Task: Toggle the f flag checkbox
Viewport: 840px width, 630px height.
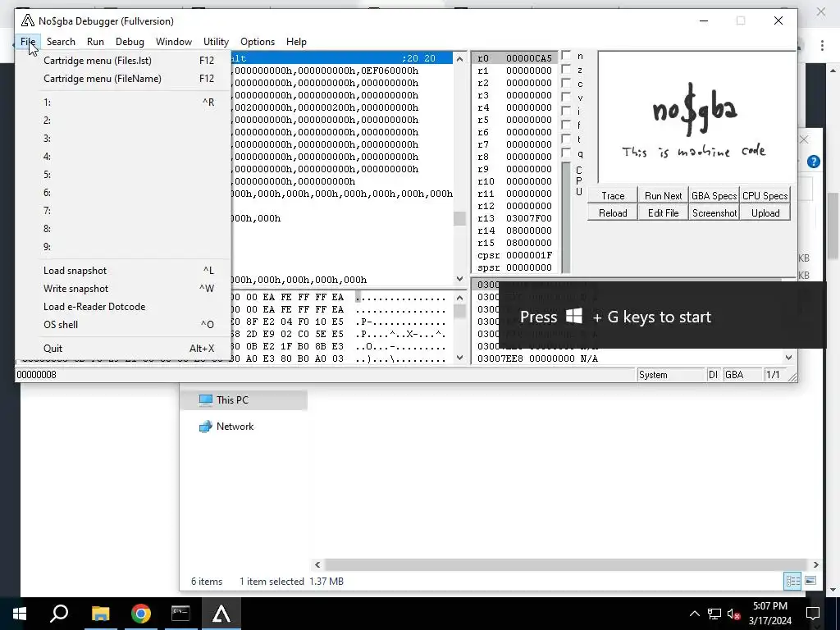Action: pos(566,126)
